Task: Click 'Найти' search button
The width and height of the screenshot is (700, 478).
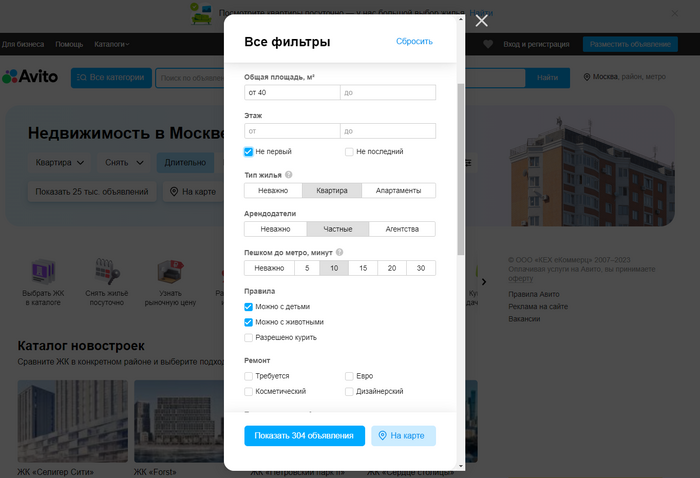Action: click(547, 78)
